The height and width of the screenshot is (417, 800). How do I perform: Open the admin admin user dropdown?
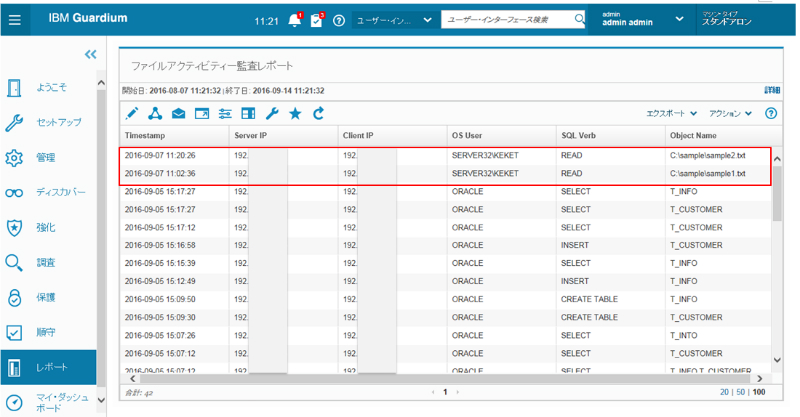(640, 20)
